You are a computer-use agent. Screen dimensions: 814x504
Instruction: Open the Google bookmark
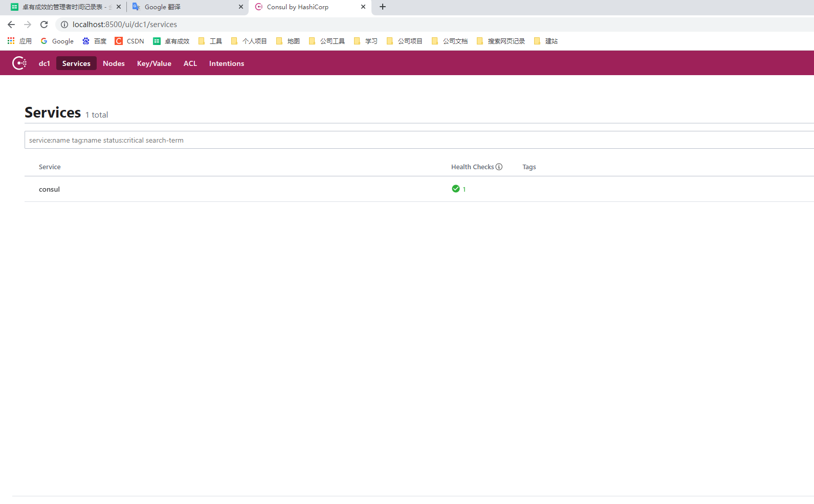(57, 41)
